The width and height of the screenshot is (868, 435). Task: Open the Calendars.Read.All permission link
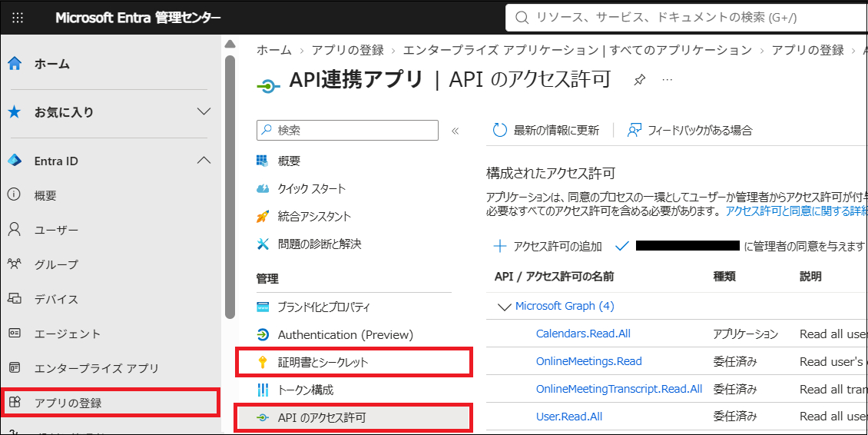pyautogui.click(x=583, y=334)
